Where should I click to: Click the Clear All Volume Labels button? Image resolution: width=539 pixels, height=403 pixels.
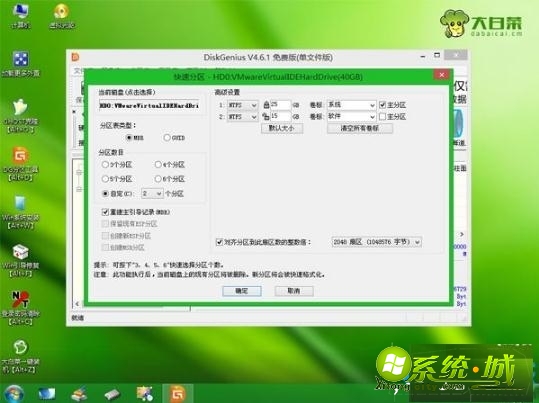coord(360,128)
